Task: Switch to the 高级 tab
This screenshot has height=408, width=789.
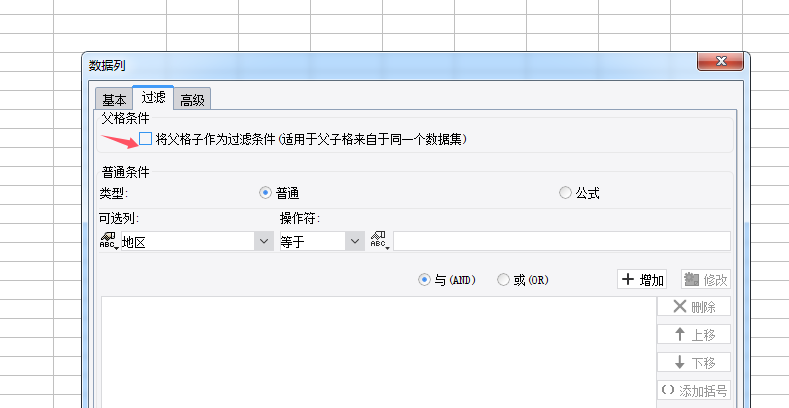Action: pyautogui.click(x=192, y=100)
